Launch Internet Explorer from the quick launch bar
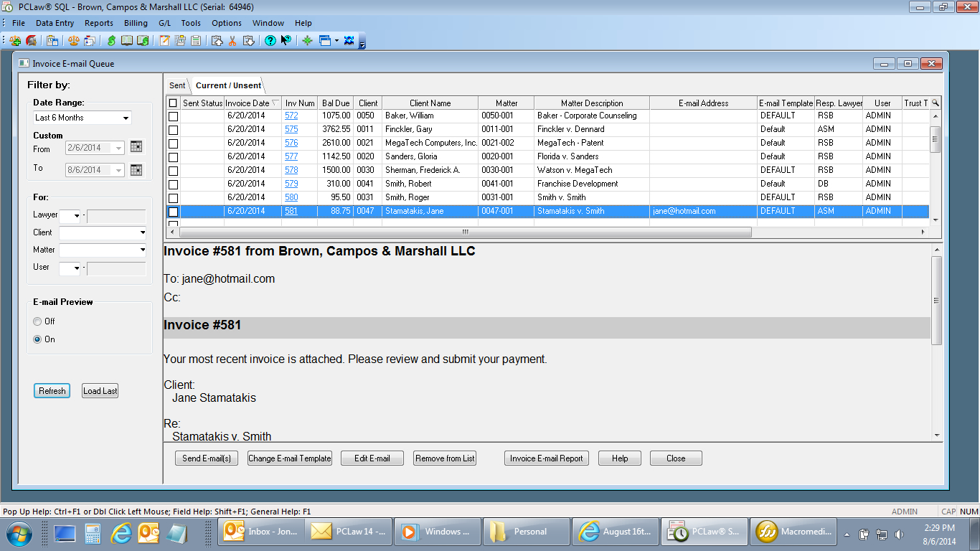This screenshot has height=551, width=980. click(x=121, y=533)
